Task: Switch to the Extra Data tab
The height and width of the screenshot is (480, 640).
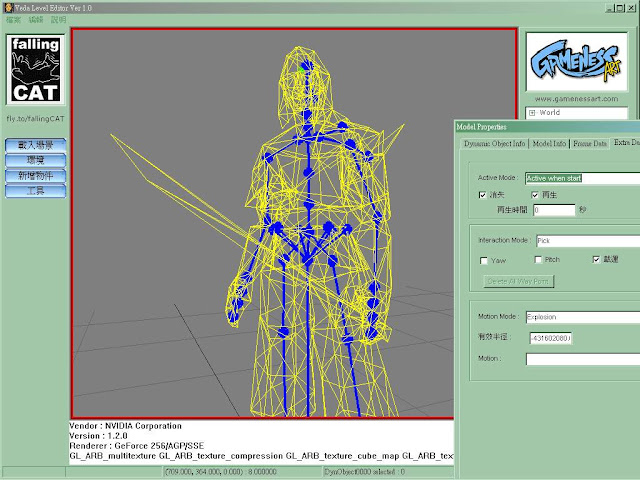Action: click(625, 142)
